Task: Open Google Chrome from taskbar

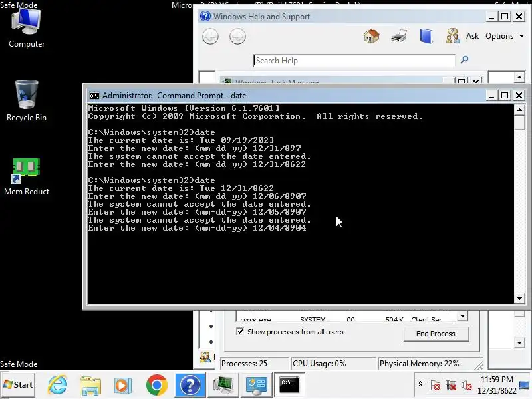Action: [x=156, y=385]
